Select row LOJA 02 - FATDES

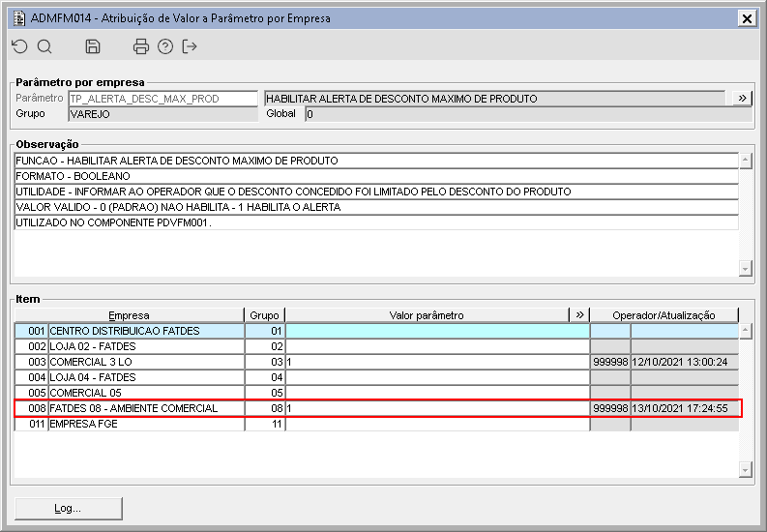pyautogui.click(x=376, y=346)
